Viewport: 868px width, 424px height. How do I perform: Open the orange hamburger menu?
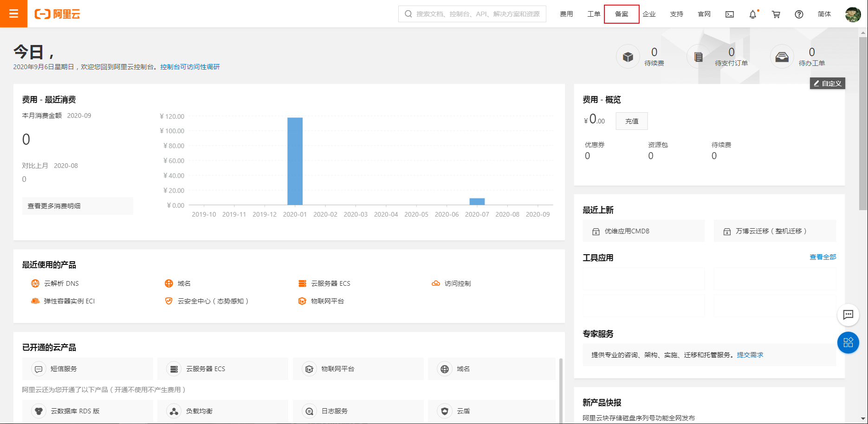click(13, 13)
